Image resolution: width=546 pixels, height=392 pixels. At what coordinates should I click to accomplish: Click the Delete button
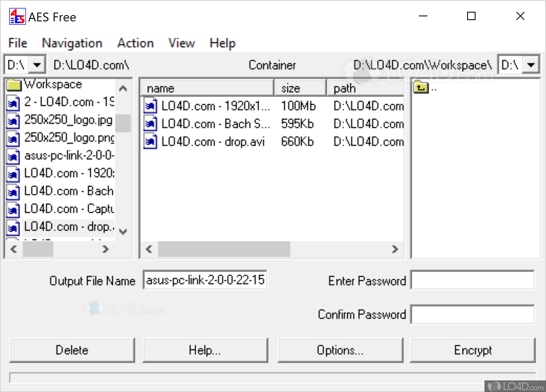click(x=72, y=350)
